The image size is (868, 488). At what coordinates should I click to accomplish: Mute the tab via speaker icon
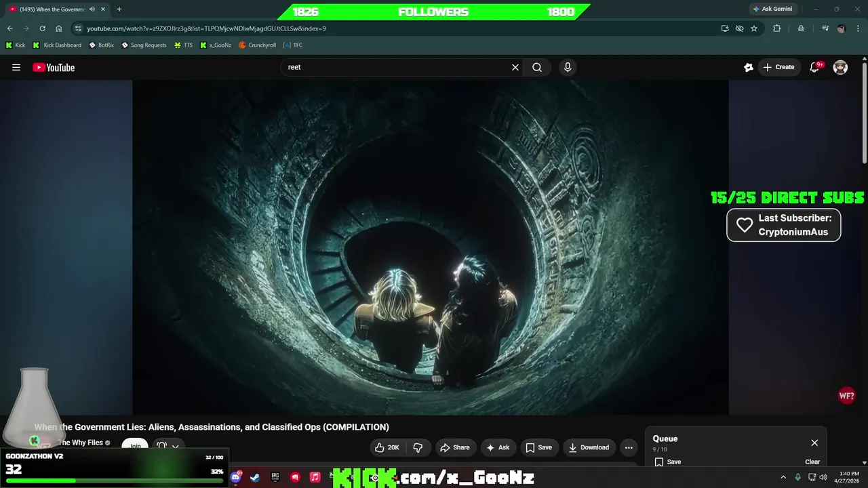click(x=92, y=9)
